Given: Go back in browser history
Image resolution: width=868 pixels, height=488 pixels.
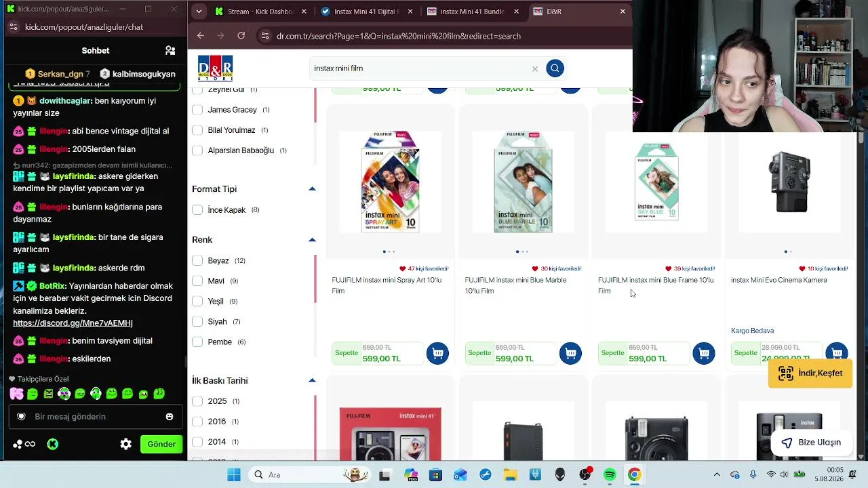Looking at the screenshot, I should tap(201, 35).
